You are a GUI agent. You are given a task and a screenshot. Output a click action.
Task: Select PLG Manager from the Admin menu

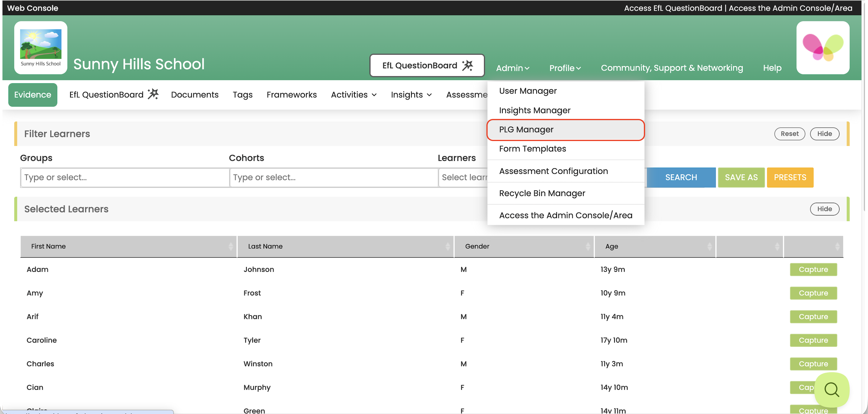click(x=526, y=130)
